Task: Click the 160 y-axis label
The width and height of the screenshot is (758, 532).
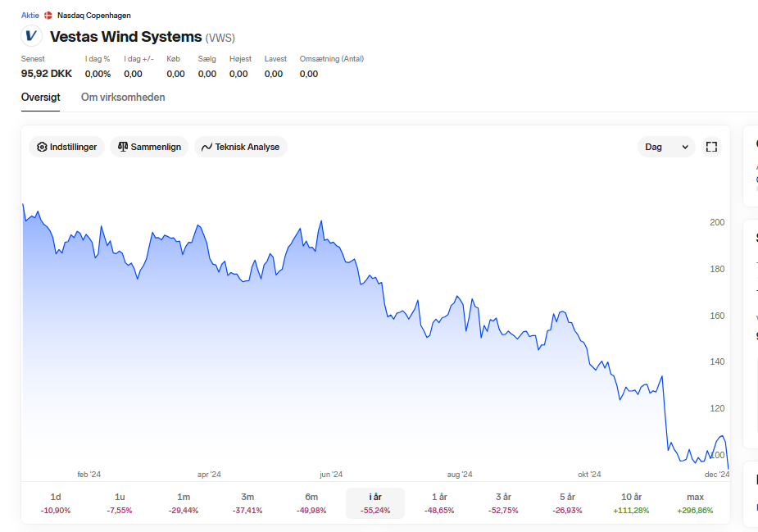Action: (717, 316)
